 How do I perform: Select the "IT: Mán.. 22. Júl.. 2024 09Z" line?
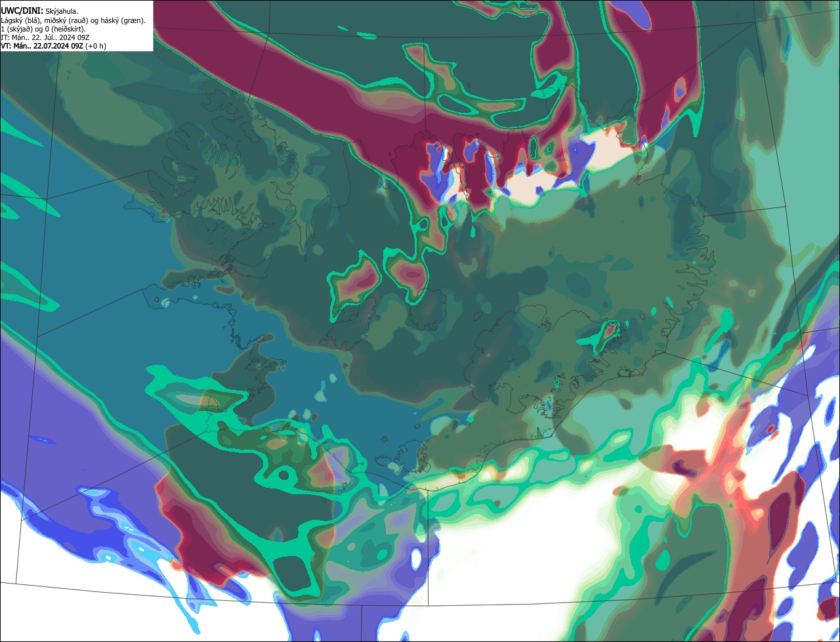[45, 37]
